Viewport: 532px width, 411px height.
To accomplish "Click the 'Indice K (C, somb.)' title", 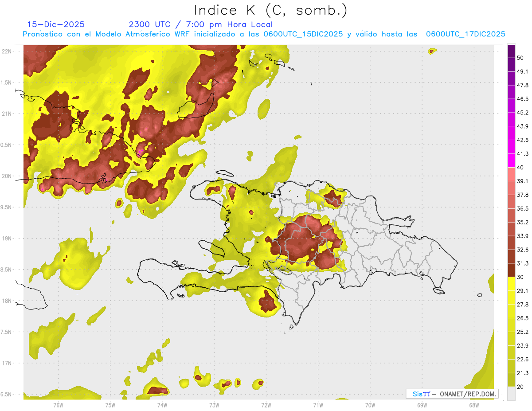I will (x=271, y=10).
